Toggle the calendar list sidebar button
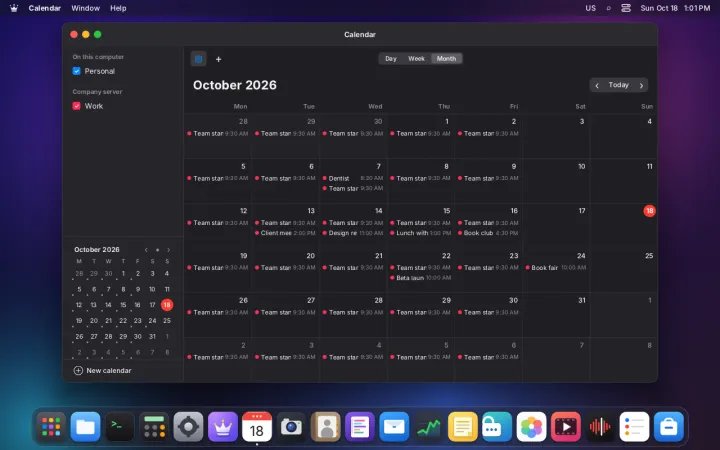The width and height of the screenshot is (720, 450). point(198,59)
